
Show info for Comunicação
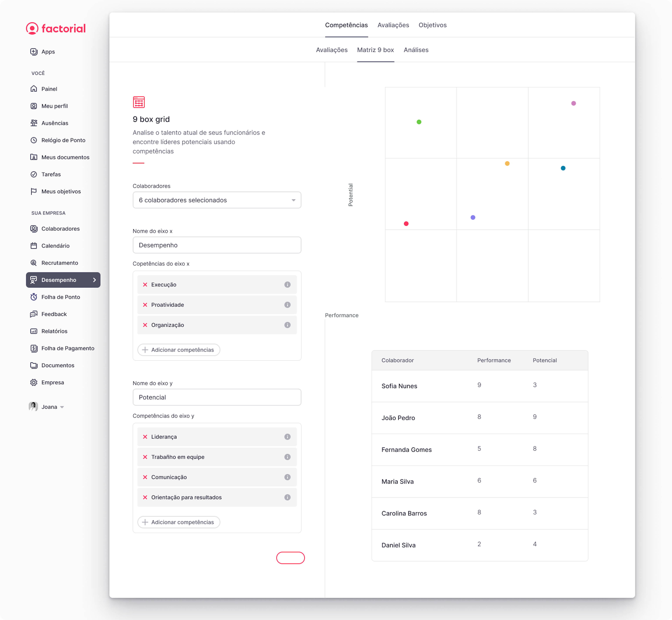pos(288,477)
